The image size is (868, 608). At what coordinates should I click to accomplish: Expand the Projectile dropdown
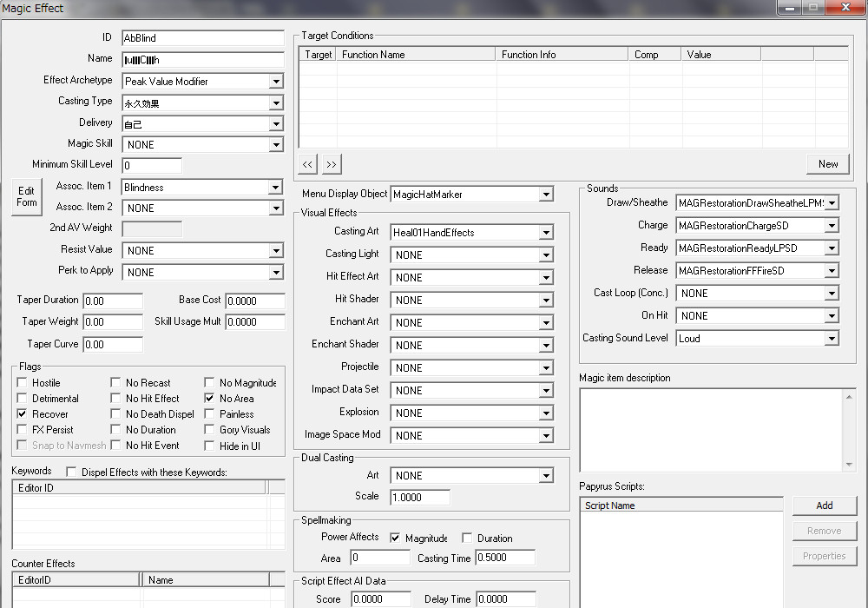pyautogui.click(x=546, y=367)
